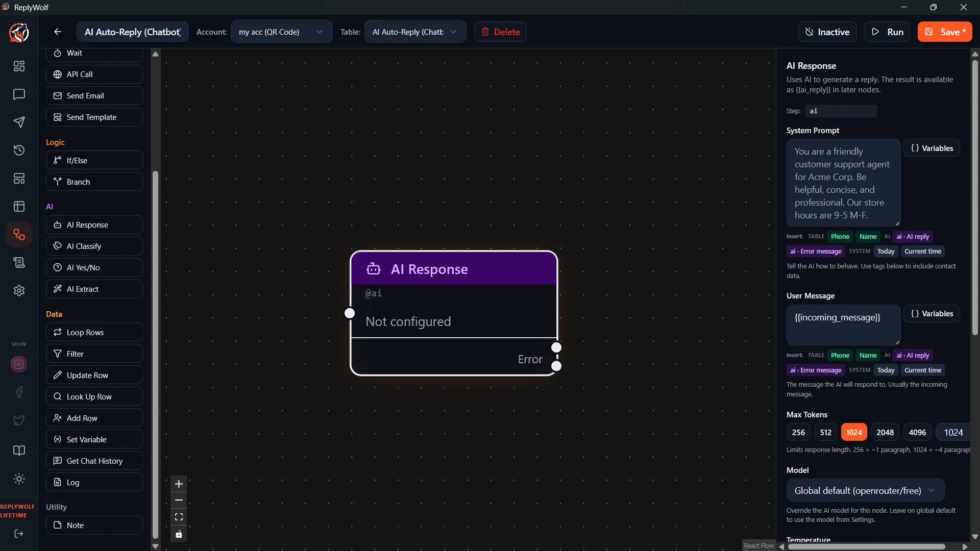This screenshot has height=551, width=980.
Task: Insert Current time tag into User Message
Action: 922,370
